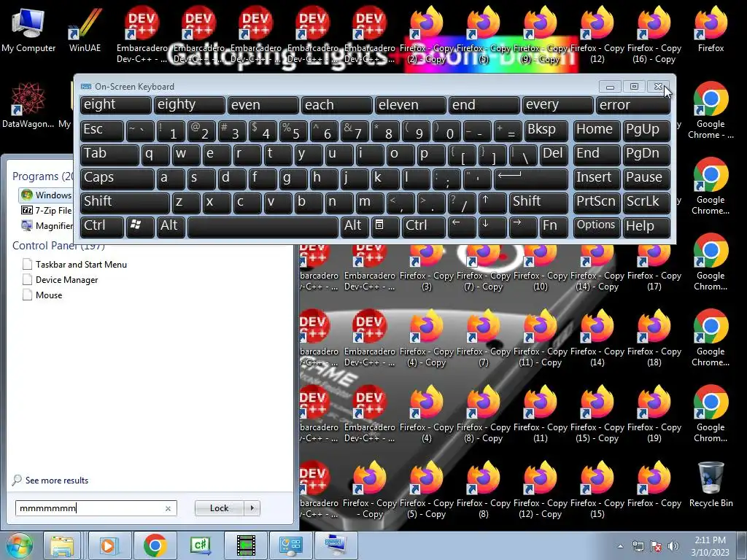
Task: Toggle the right Ctrl key
Action: tap(424, 227)
